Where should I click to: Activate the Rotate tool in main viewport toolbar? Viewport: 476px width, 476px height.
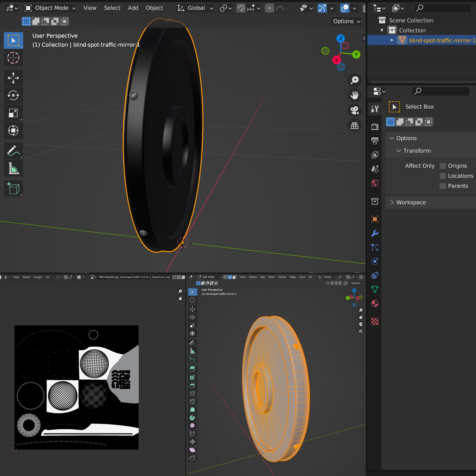pyautogui.click(x=13, y=95)
